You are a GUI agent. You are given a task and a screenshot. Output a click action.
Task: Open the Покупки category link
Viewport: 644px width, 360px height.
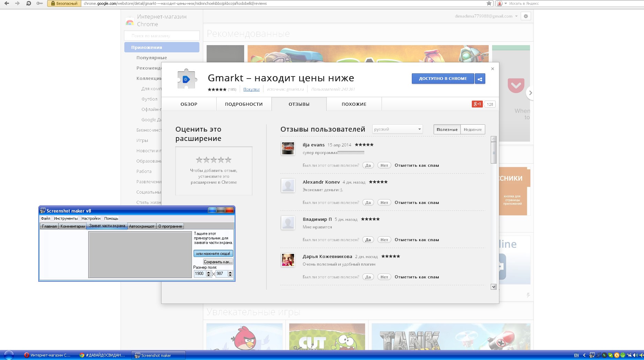click(251, 89)
